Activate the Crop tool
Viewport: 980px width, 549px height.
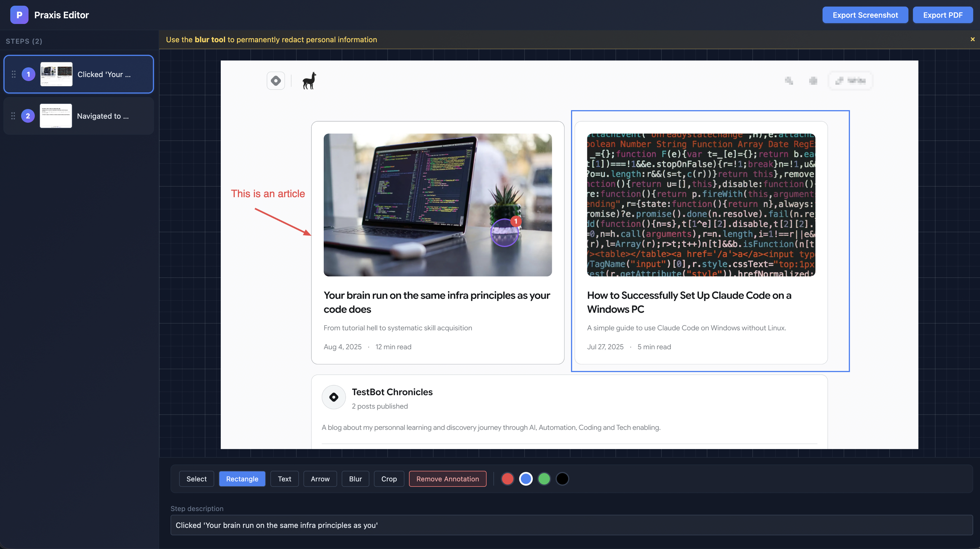click(x=389, y=479)
